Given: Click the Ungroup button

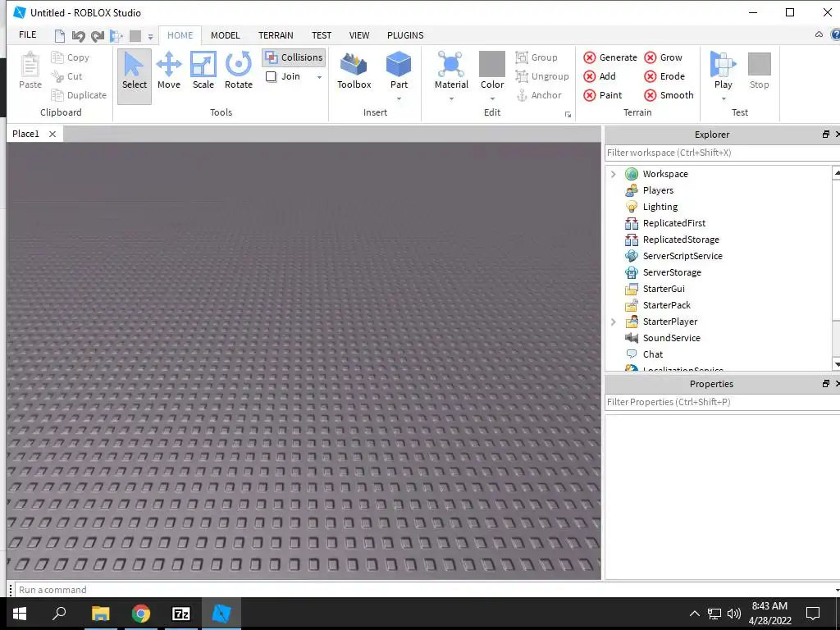Looking at the screenshot, I should click(542, 76).
